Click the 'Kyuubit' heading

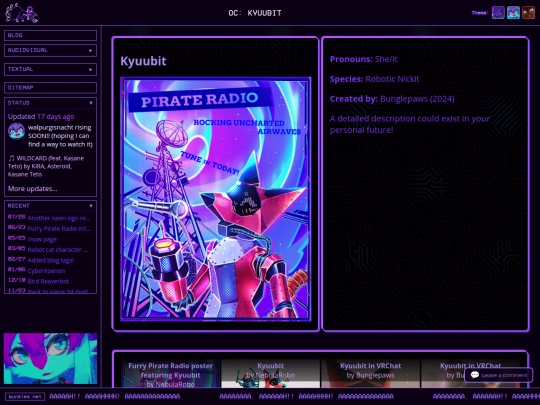click(x=143, y=61)
